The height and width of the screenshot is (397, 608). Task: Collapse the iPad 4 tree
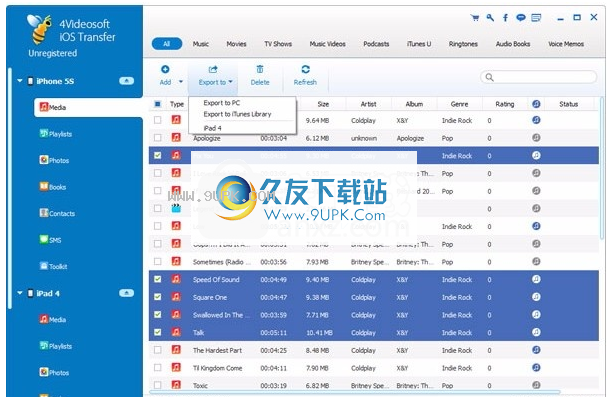point(19,293)
